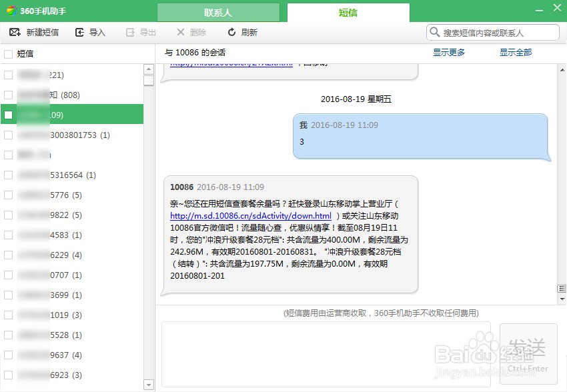Click the 发送 send button
Screen dimensions: 567x392
528,354
